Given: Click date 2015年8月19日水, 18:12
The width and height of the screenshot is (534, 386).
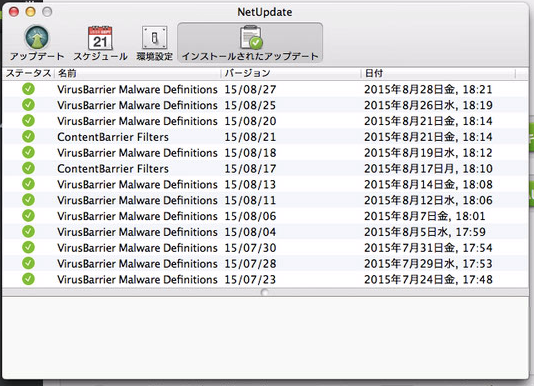Looking at the screenshot, I should [428, 153].
